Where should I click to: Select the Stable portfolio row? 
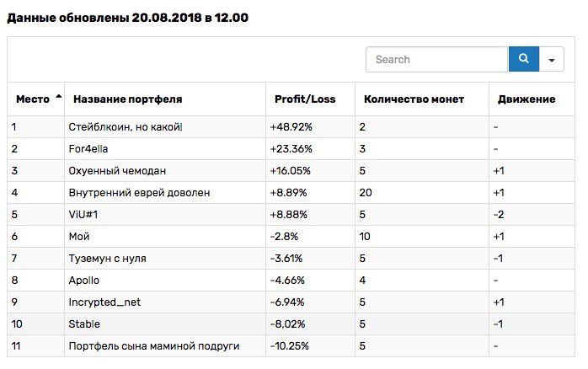pyautogui.click(x=291, y=324)
